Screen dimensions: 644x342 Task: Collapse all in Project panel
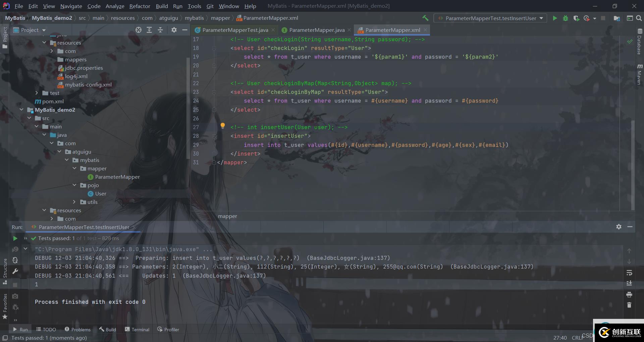point(160,30)
